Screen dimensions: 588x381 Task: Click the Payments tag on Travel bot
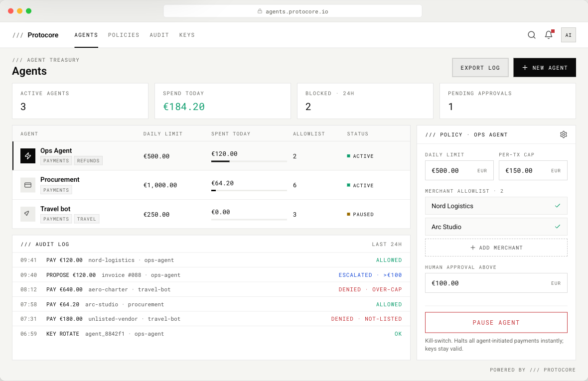56,219
